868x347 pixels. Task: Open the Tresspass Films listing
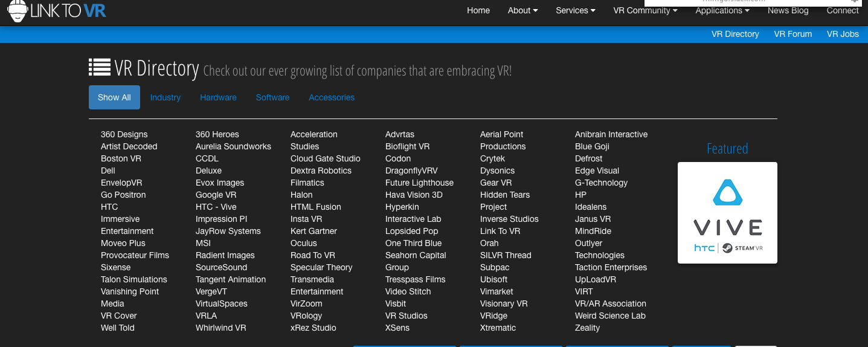tap(416, 279)
